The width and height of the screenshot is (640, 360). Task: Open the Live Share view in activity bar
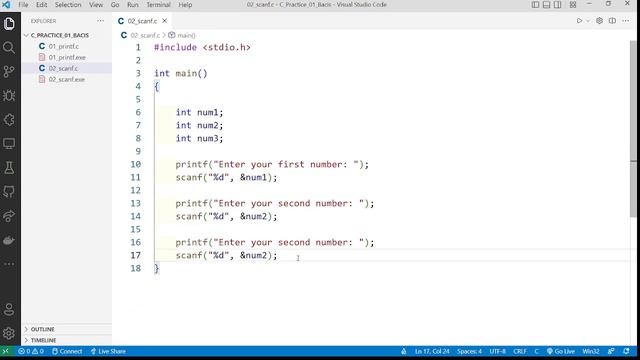[x=9, y=216]
